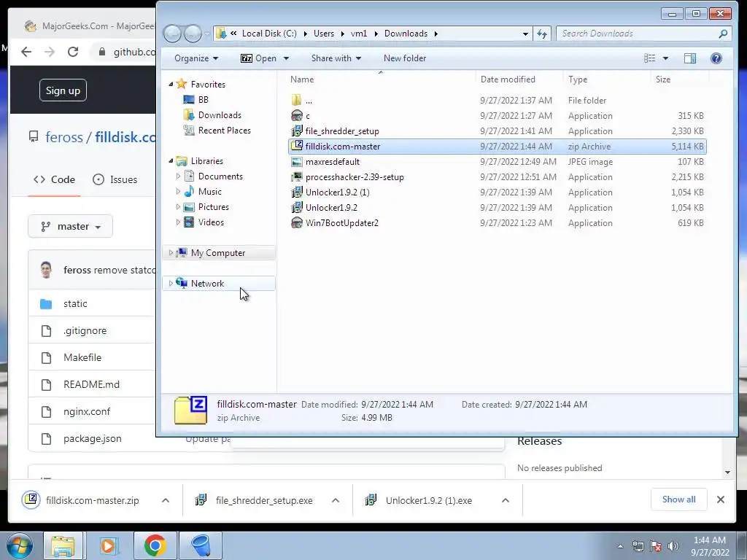Click the site lock icon in Chrome
Screen dimensions: 747x560
(101, 52)
